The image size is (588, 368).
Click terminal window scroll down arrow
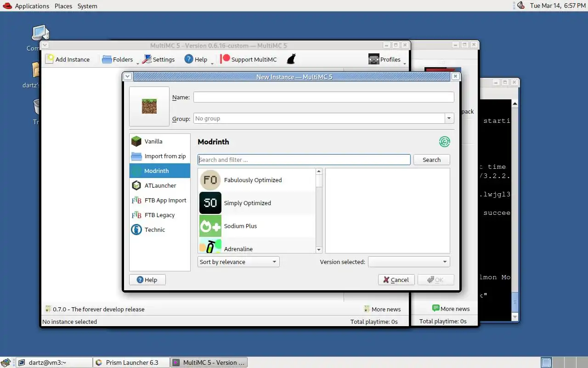[x=515, y=317]
